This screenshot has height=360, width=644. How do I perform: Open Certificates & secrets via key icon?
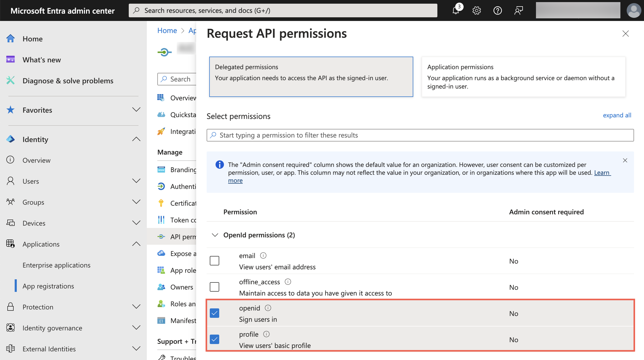tap(160, 203)
